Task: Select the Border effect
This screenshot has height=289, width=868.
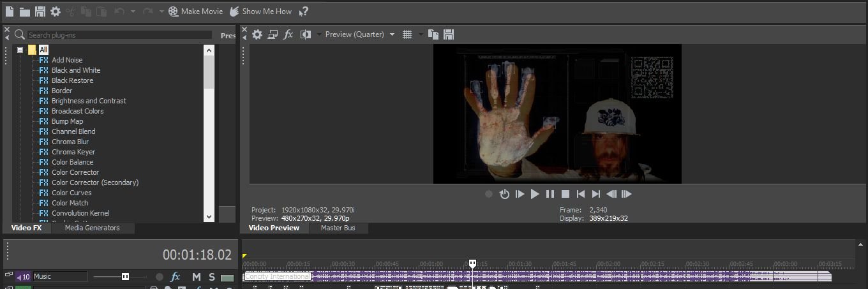Action: tap(62, 91)
